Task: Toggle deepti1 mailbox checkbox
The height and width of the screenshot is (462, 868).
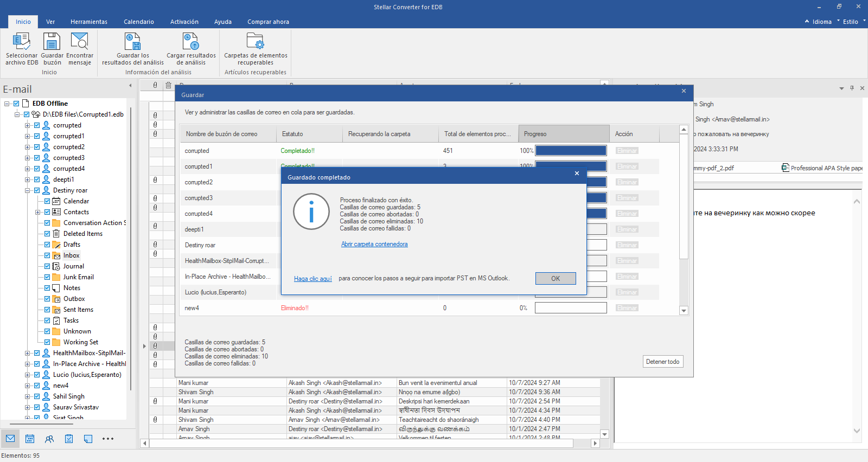Action: [37, 179]
